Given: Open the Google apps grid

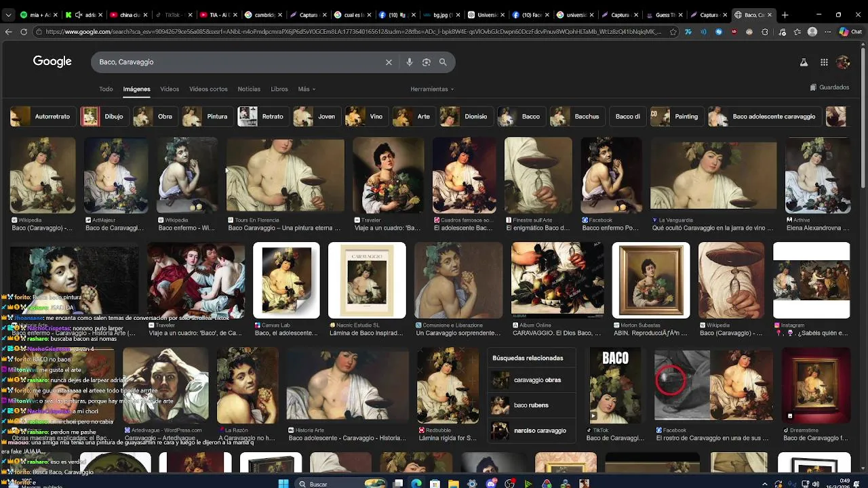Looking at the screenshot, I should pos(824,62).
